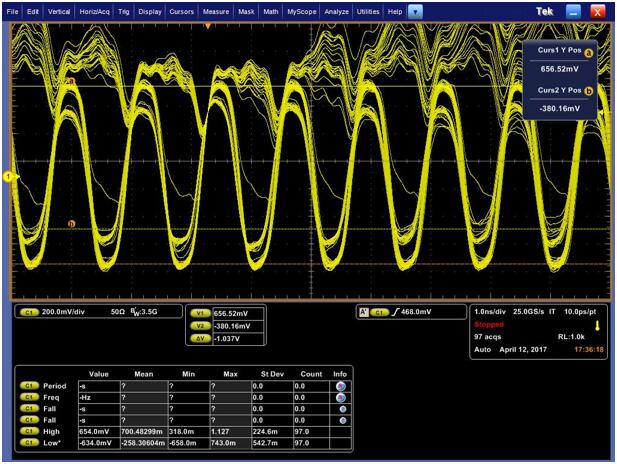Open the Horiz/Acq menu
The height and width of the screenshot is (464, 617).
(x=96, y=10)
